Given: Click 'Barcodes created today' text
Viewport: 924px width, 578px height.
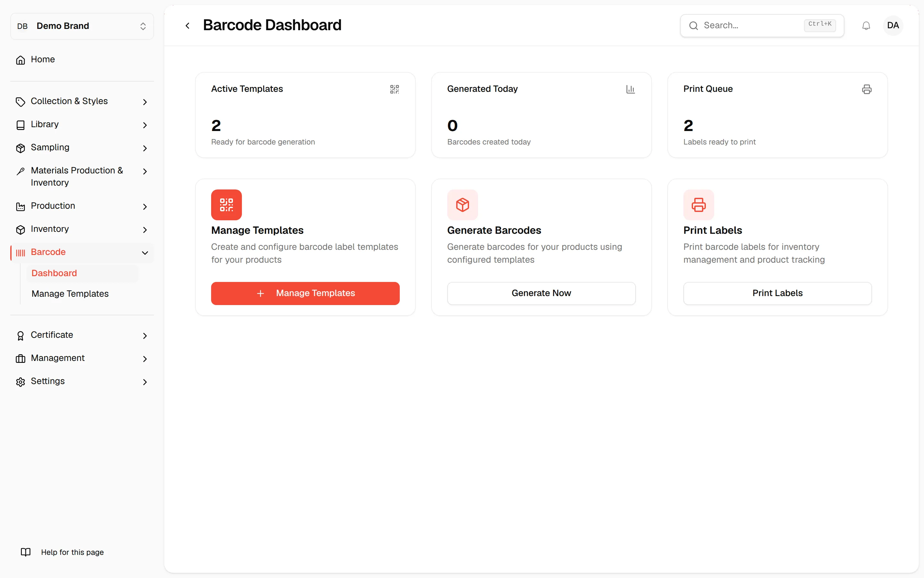Looking at the screenshot, I should pos(489,142).
